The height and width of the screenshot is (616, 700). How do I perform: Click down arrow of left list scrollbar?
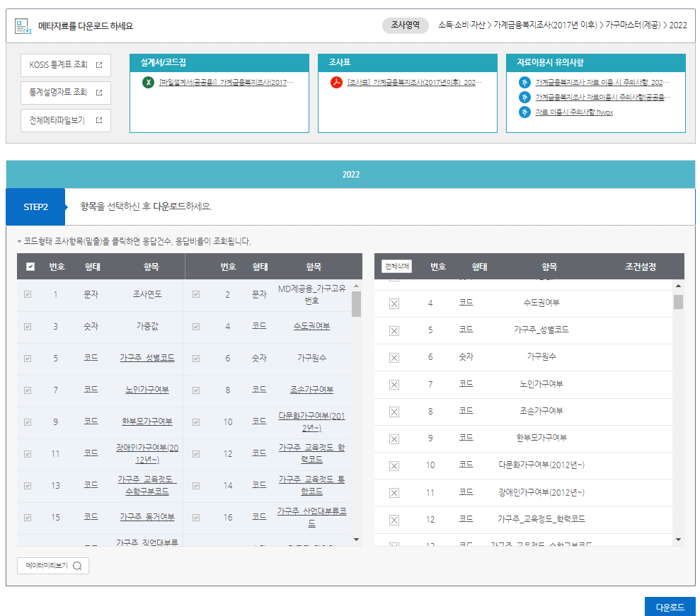coord(356,540)
